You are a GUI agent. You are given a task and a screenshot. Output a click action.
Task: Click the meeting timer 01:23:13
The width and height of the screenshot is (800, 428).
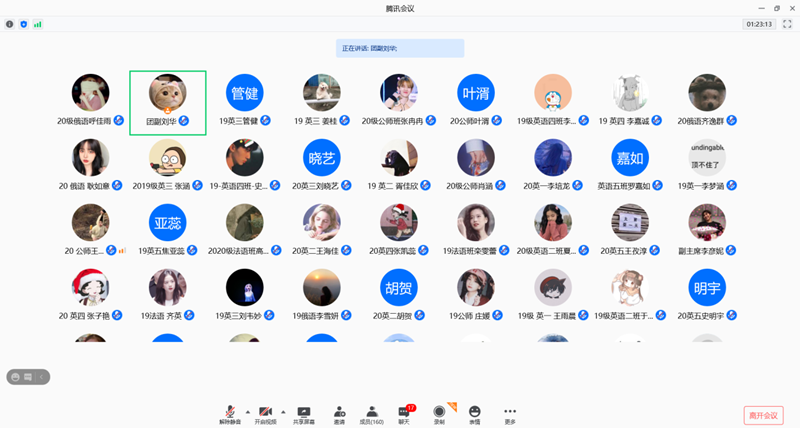pyautogui.click(x=758, y=24)
